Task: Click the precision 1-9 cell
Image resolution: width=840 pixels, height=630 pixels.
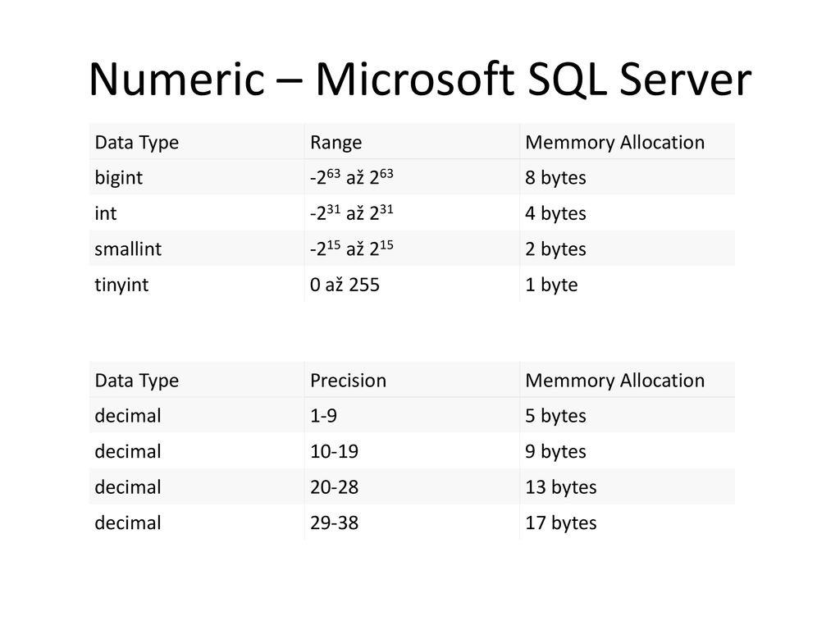Action: tap(323, 416)
